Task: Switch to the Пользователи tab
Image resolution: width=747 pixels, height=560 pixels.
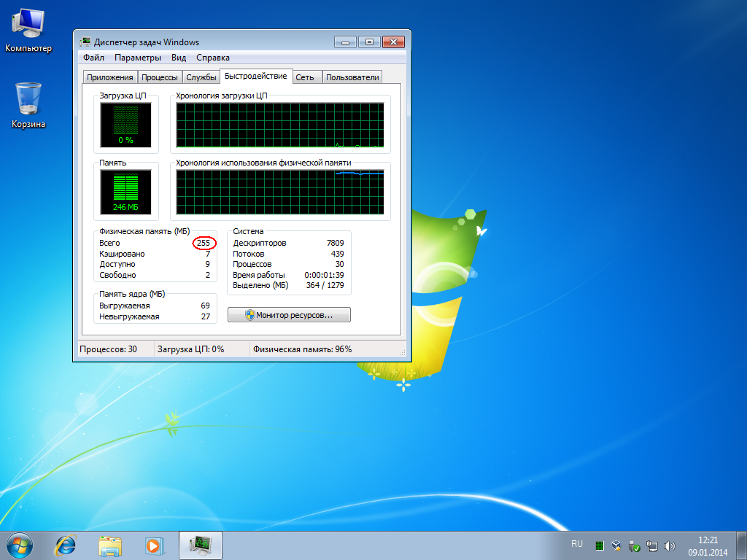Action: coord(352,77)
